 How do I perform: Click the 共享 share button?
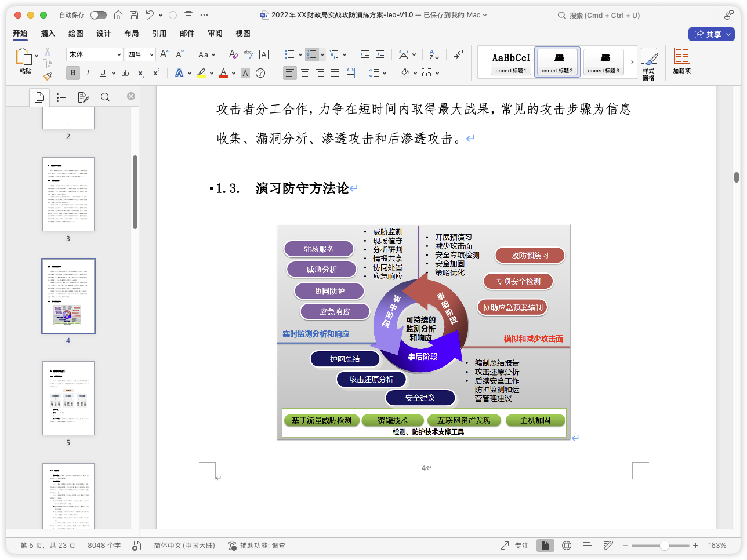click(x=711, y=34)
